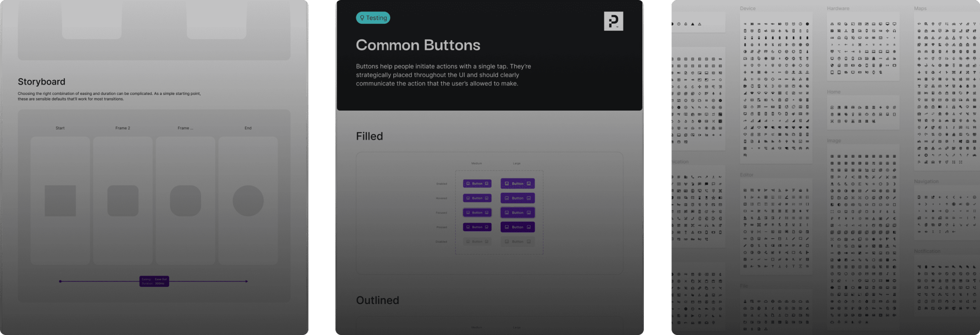Screen dimensions: 980x335
Task: Click the Easing Duration label on timeline
Action: point(154,281)
